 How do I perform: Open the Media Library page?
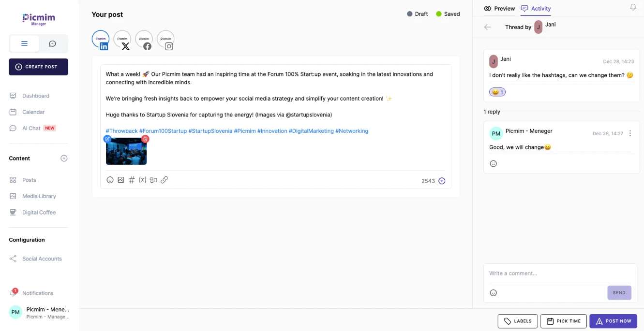pyautogui.click(x=38, y=196)
